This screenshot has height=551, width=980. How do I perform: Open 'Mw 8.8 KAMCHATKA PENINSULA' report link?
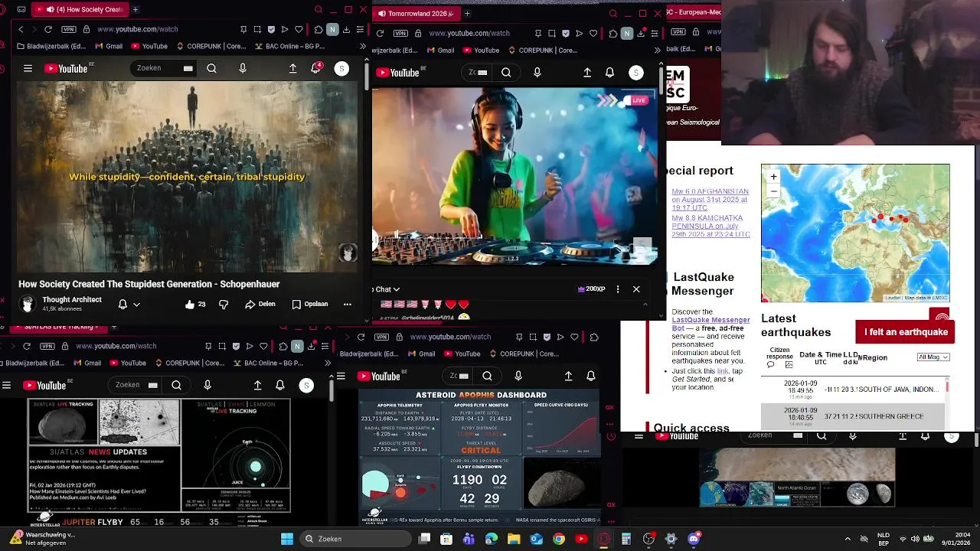(710, 225)
